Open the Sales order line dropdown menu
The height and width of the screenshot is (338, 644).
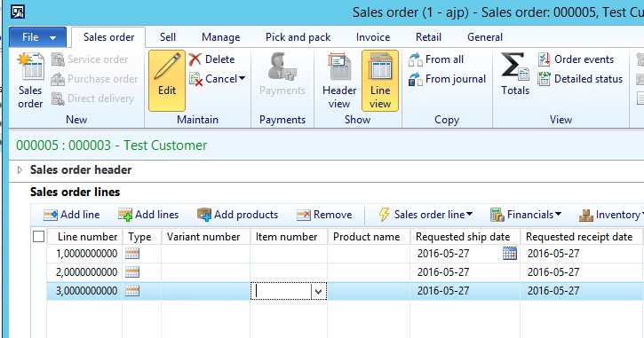[425, 215]
